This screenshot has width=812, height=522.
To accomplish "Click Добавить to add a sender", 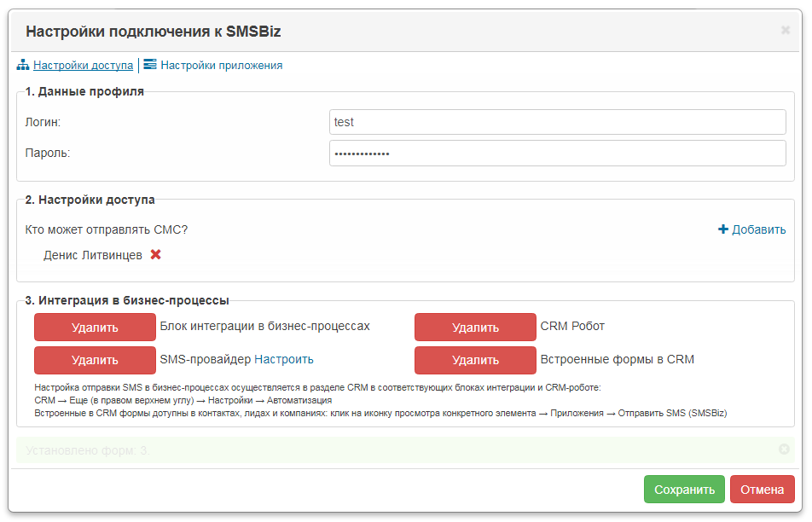I will pos(758,229).
